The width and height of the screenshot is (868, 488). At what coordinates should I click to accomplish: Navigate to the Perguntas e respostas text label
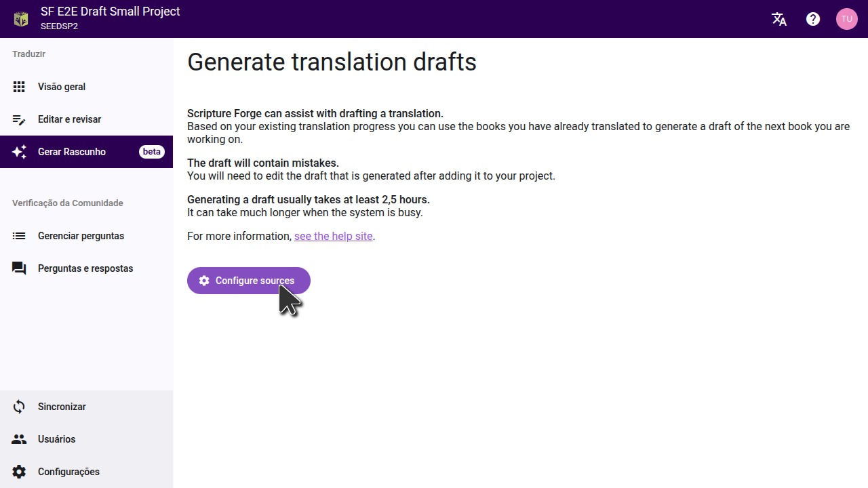click(85, 268)
